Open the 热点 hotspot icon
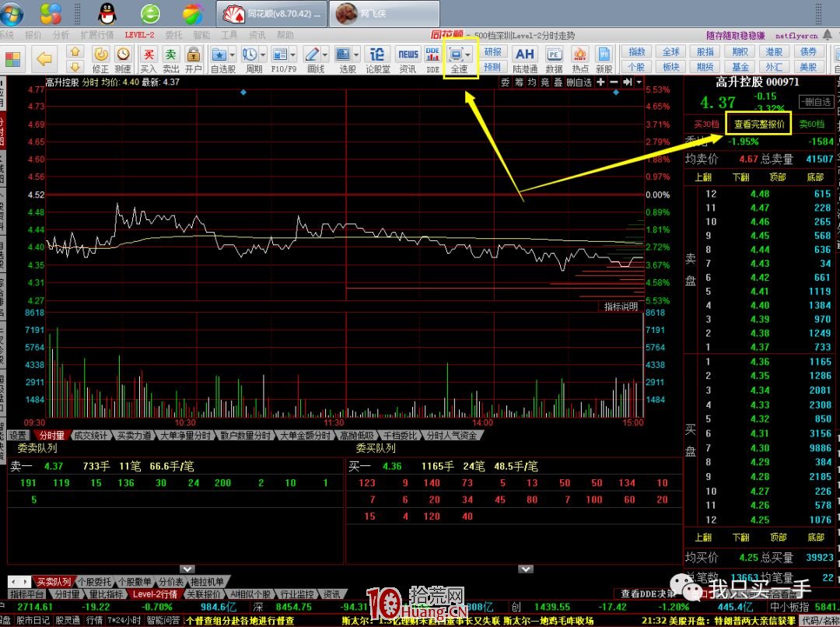Image resolution: width=840 pixels, height=627 pixels. click(x=579, y=59)
